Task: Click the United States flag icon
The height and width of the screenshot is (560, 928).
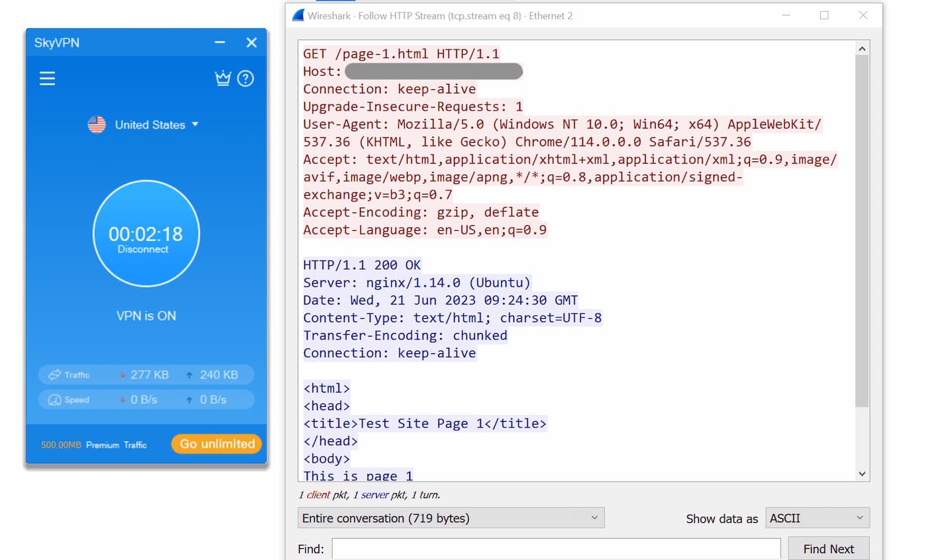Action: [x=96, y=124]
